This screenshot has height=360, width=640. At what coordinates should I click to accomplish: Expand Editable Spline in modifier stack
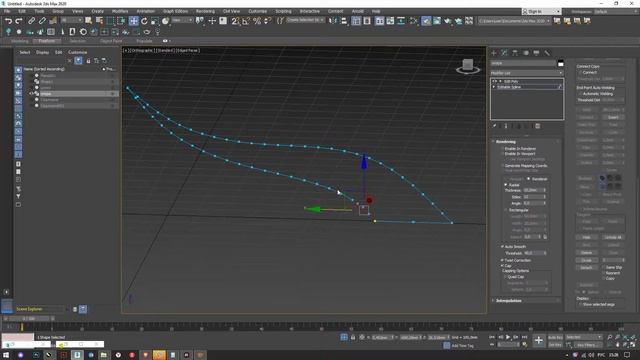(494, 87)
